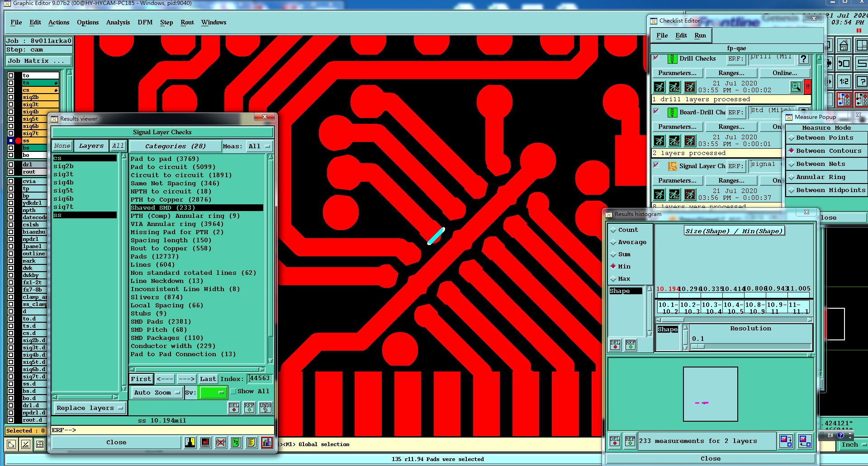Open the Meas All dropdown

tap(259, 146)
